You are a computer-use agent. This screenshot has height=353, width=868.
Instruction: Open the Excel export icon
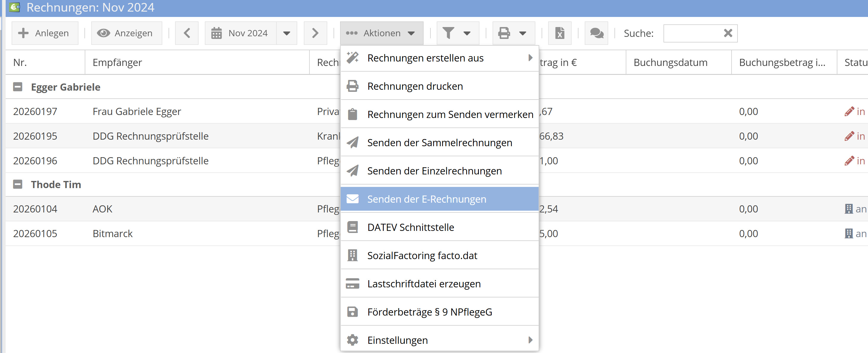559,33
